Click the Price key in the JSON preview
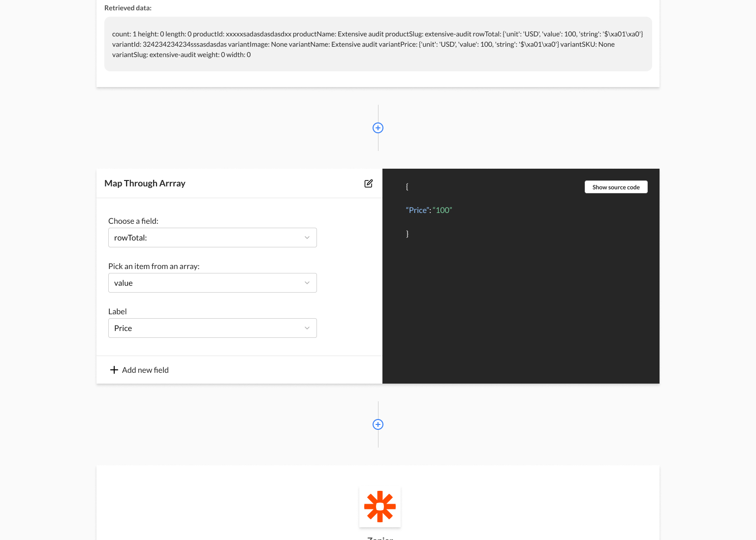 pyautogui.click(x=417, y=210)
